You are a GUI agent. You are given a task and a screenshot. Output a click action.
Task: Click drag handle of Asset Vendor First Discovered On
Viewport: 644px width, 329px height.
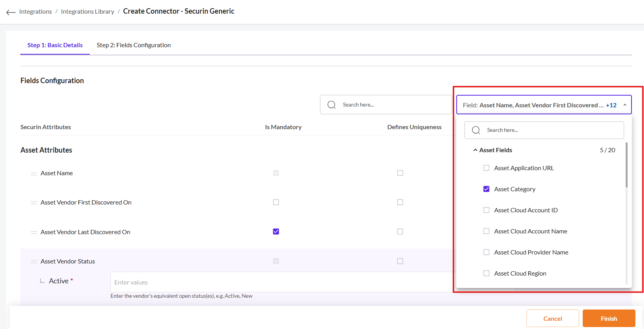coord(34,203)
